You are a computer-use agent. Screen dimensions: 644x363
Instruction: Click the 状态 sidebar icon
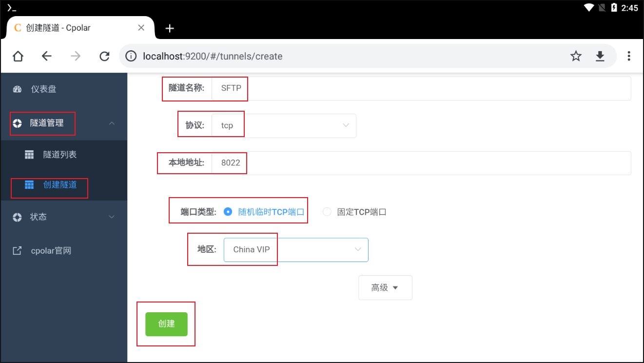(18, 217)
